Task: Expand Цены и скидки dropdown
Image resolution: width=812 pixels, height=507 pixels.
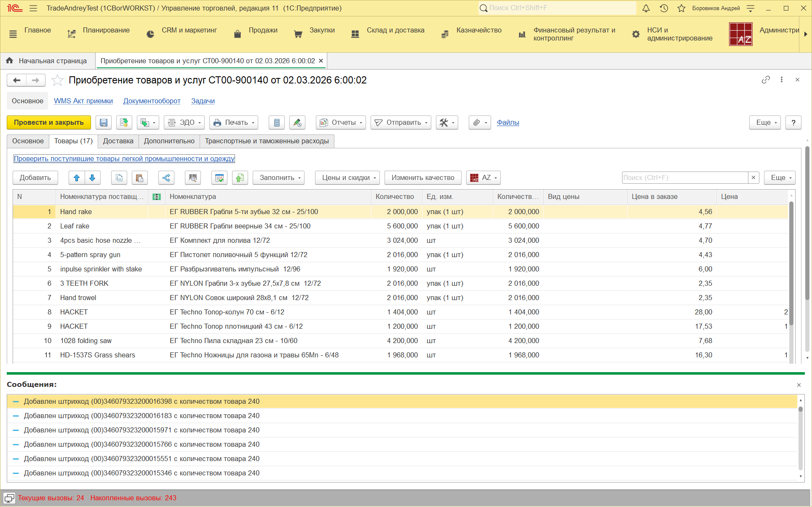Action: 347,178
